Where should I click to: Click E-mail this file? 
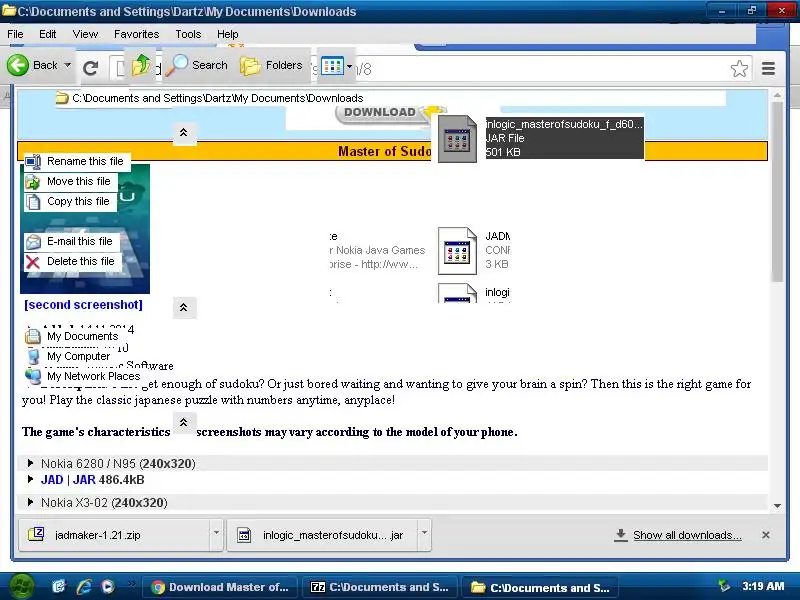(x=80, y=241)
